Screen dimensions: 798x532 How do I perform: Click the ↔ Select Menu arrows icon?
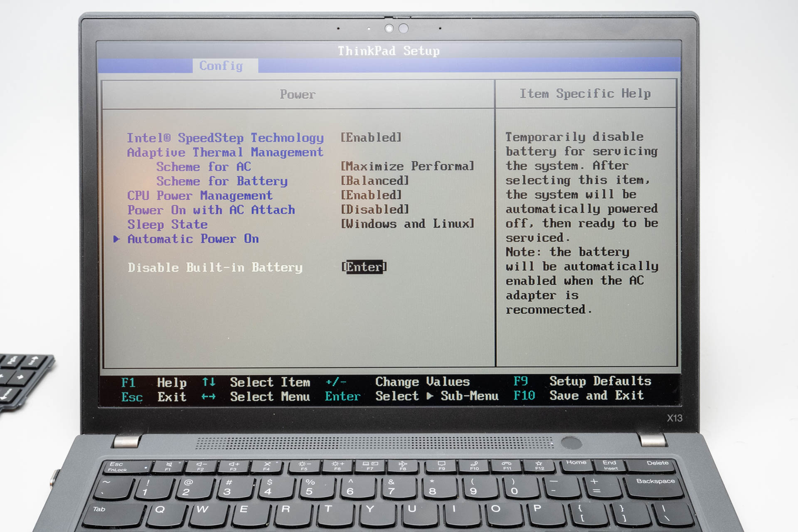(x=209, y=397)
